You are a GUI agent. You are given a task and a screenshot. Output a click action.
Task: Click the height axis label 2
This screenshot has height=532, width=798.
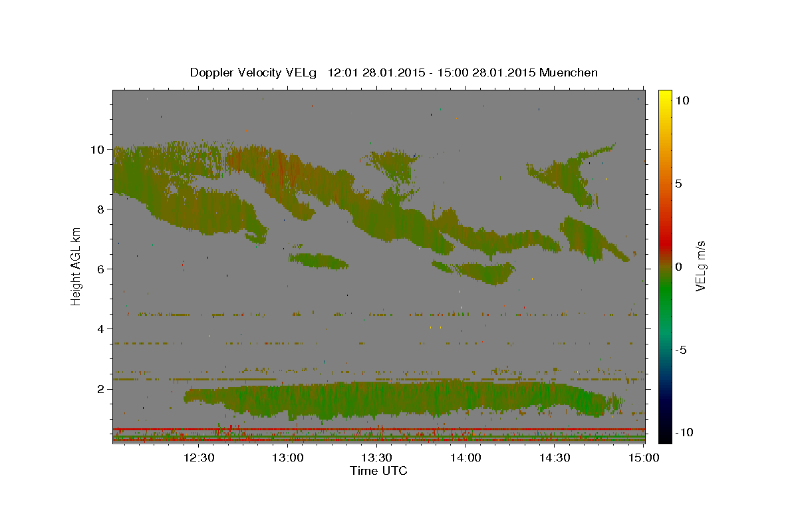[102, 389]
